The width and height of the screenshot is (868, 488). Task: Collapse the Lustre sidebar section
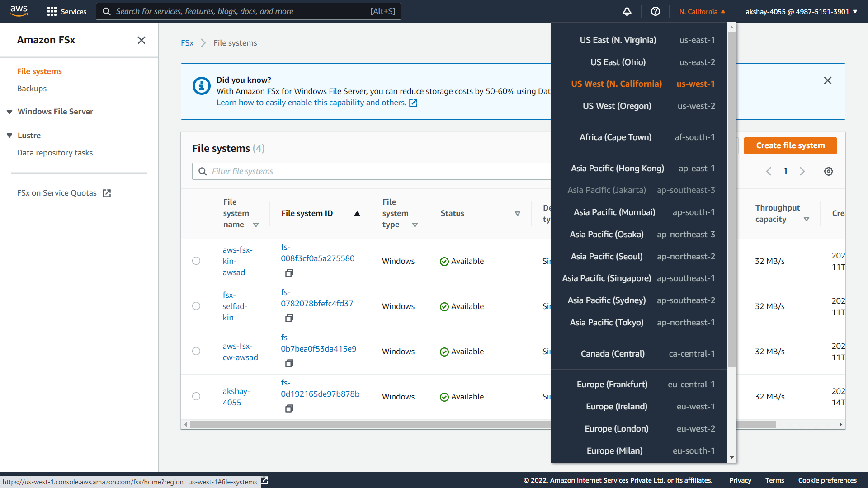pyautogui.click(x=9, y=136)
